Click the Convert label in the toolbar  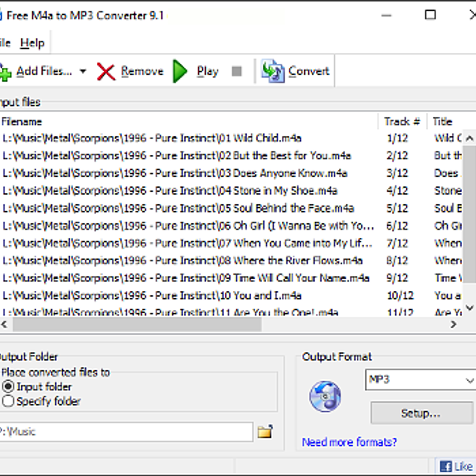[x=309, y=71]
